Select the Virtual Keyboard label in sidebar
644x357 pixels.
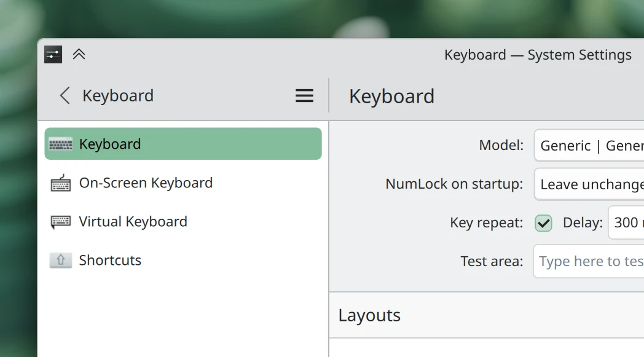(133, 221)
